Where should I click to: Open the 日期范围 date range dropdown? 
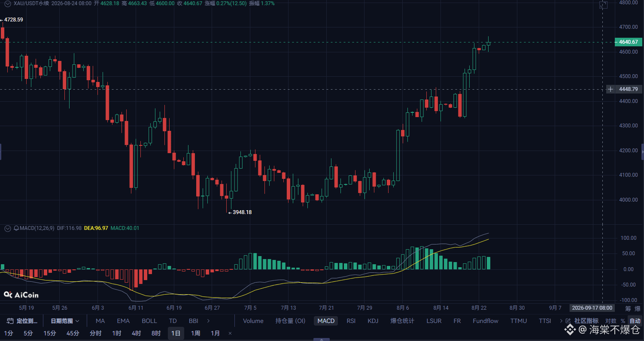65,321
